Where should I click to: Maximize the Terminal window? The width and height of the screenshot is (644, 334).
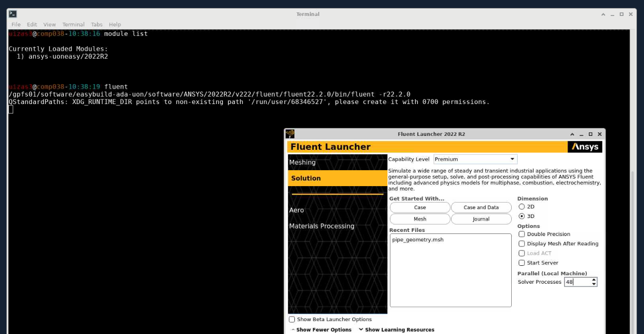tap(622, 14)
